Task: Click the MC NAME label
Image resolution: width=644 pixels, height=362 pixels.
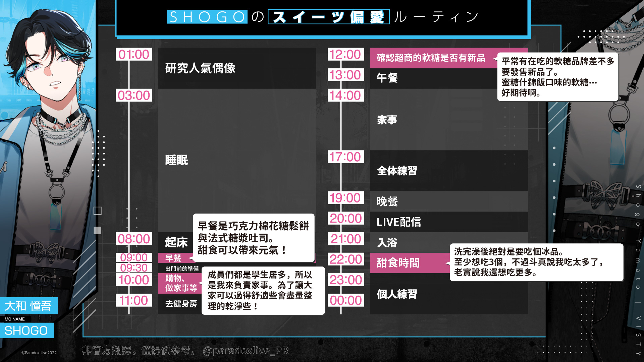Action: 15,319
